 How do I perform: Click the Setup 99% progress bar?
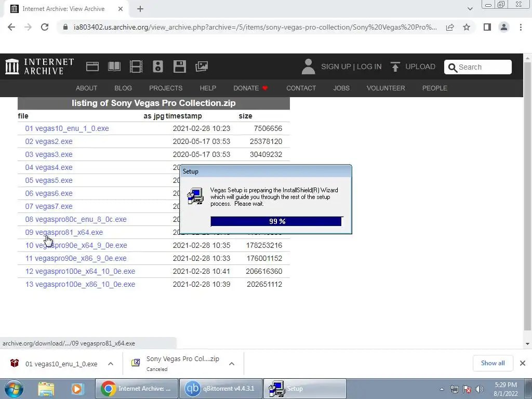point(276,221)
